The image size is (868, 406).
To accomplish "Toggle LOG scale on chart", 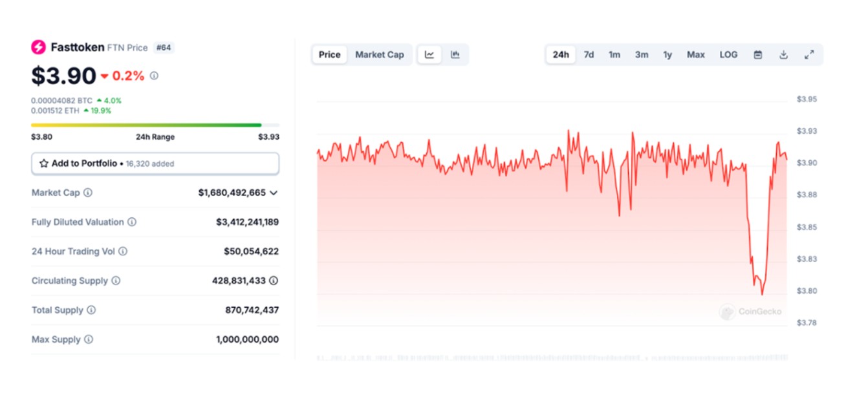I will 728,55.
